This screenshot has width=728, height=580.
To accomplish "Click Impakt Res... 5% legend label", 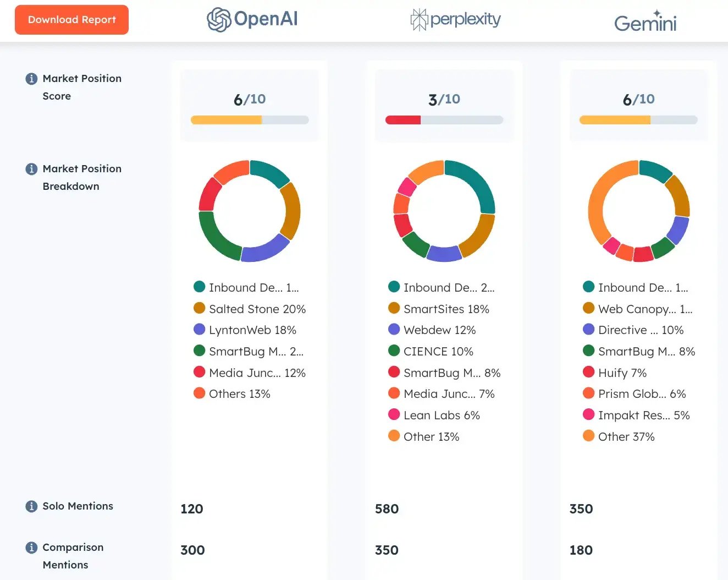I will click(644, 415).
